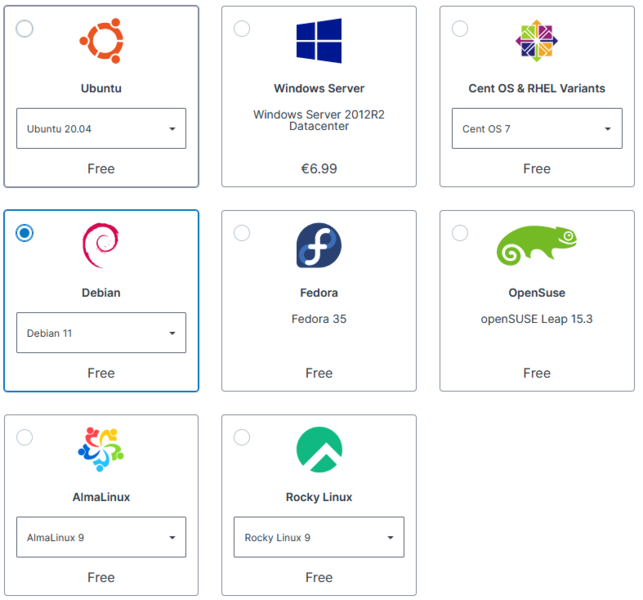Click the Fedora logo icon
The image size is (643, 600).
click(x=319, y=245)
